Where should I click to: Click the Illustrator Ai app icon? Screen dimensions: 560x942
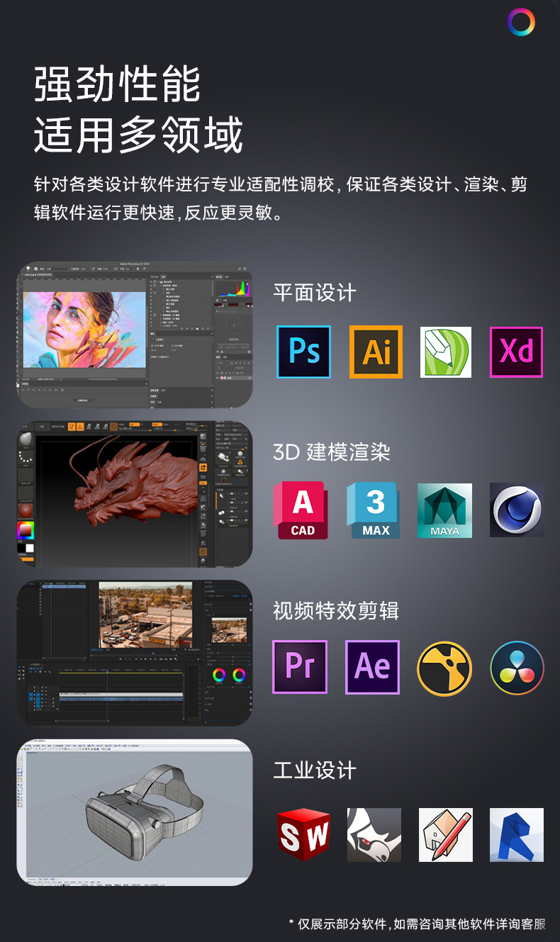click(376, 352)
